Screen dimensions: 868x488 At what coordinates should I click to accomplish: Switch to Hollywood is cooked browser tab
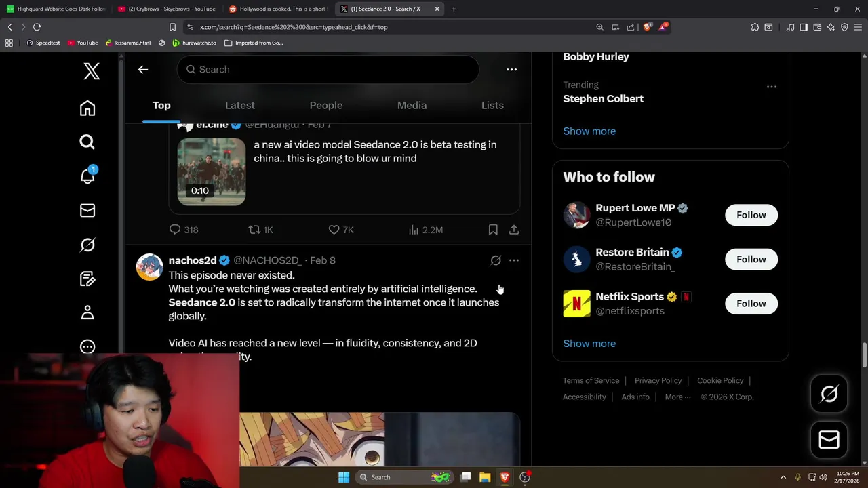[278, 9]
